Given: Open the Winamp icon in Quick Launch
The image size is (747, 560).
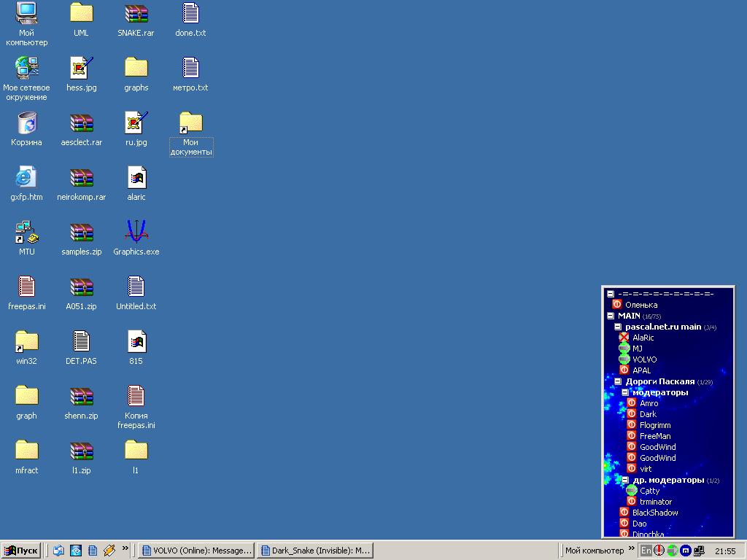Looking at the screenshot, I should [x=109, y=551].
